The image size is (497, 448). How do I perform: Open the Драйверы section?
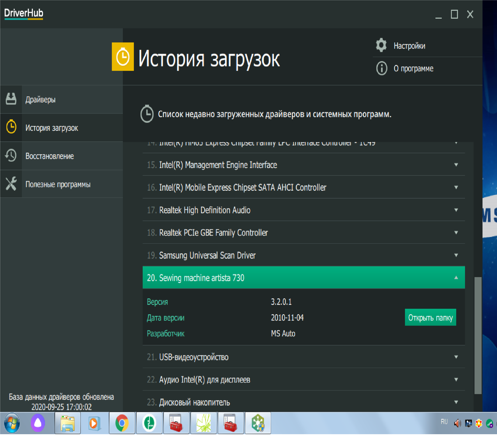pos(41,100)
